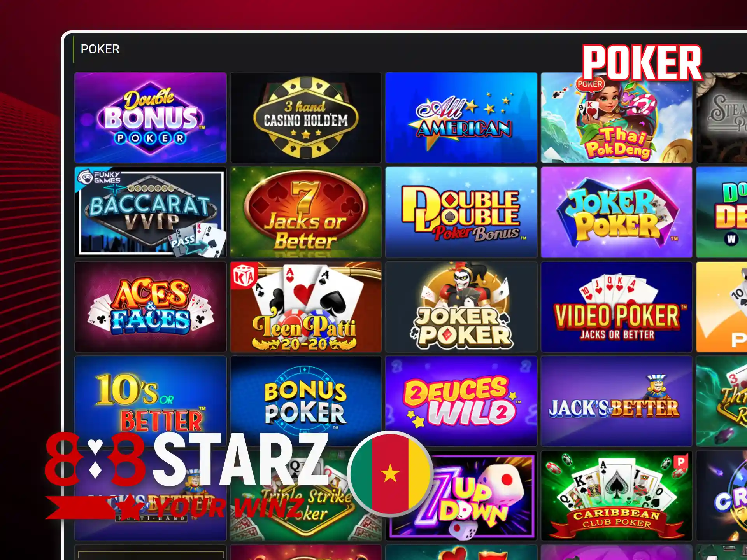Click the POKER section heading
The width and height of the screenshot is (747, 560).
(x=100, y=49)
